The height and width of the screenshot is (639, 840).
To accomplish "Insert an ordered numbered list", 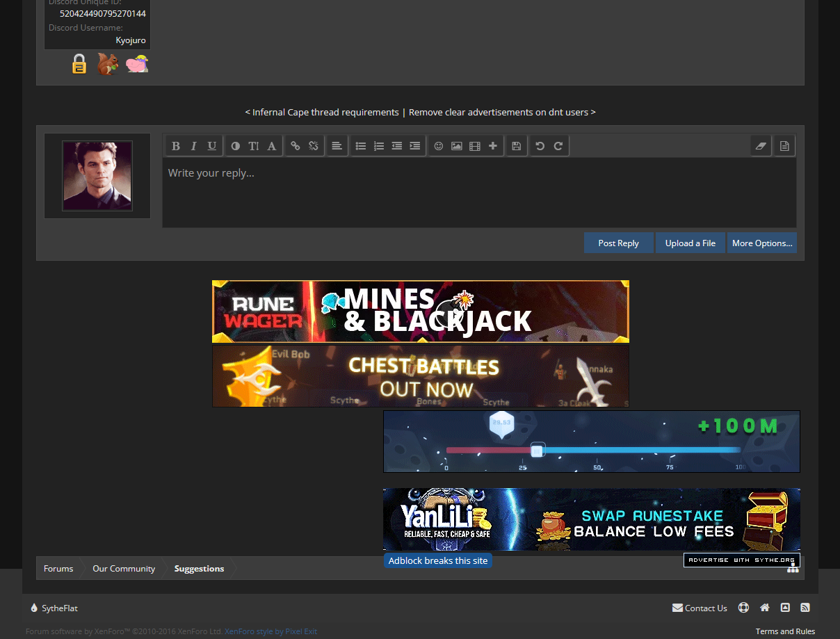I will [x=379, y=146].
